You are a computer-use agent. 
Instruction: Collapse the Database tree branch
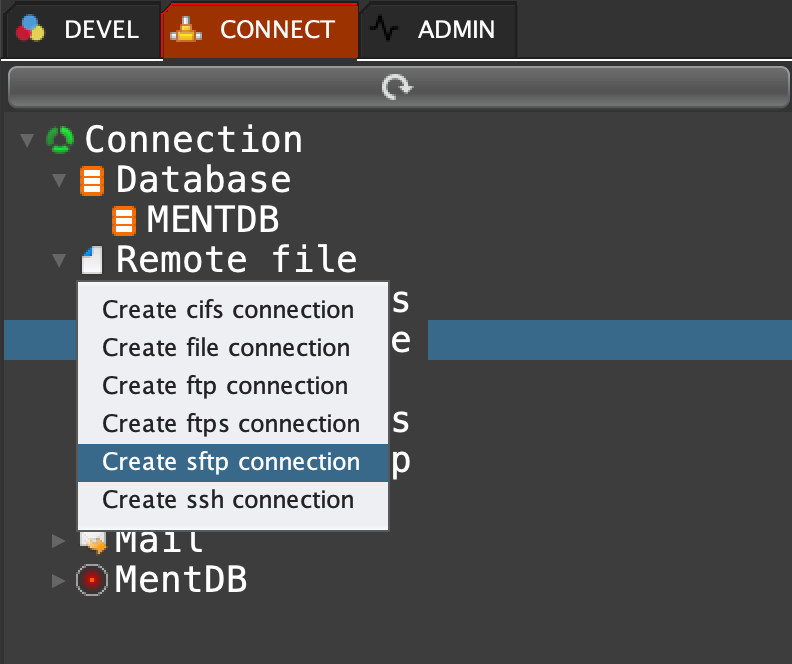(x=60, y=181)
